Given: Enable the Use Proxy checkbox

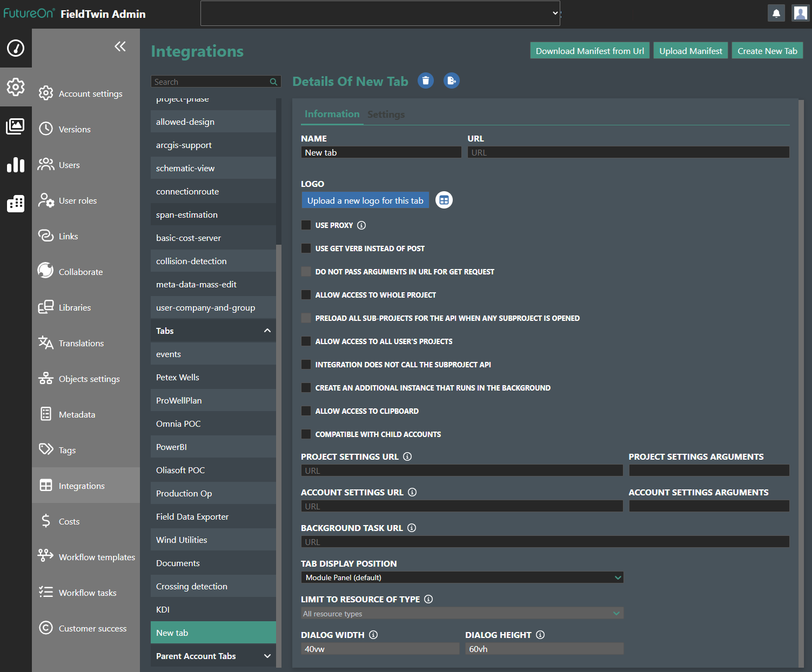Looking at the screenshot, I should 306,225.
